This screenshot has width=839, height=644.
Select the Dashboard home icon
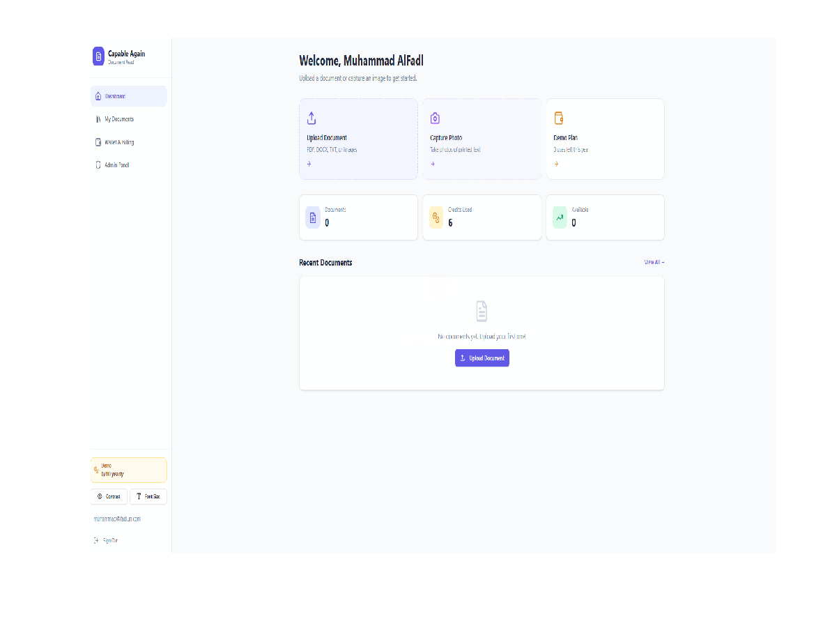[x=98, y=95]
